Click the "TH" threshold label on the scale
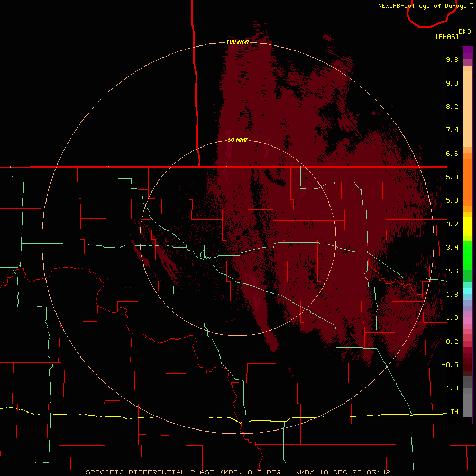Image resolution: width=476 pixels, height=476 pixels. (x=454, y=412)
